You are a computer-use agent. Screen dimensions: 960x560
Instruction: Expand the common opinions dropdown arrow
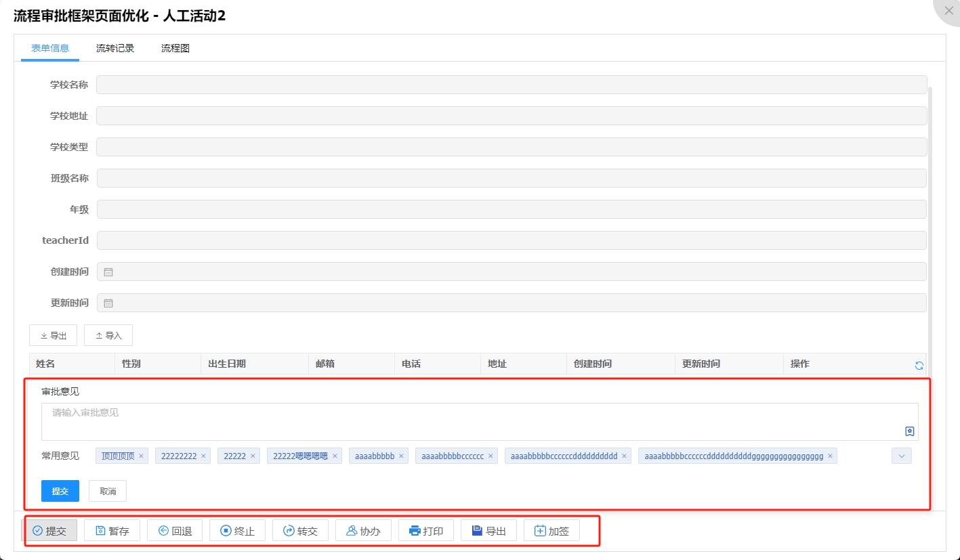click(x=901, y=456)
